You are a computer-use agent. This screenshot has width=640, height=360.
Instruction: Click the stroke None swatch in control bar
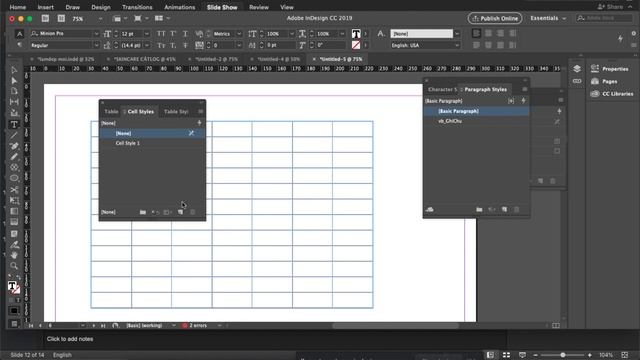[356, 45]
